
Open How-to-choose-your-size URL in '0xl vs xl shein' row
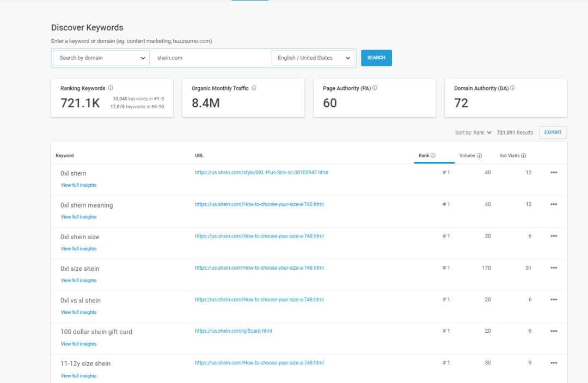[x=259, y=300]
